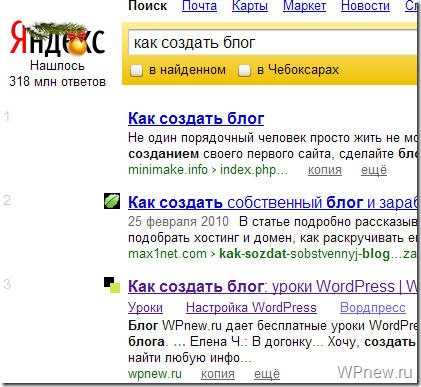Click the green leaf favicon of max1net result
421x387 pixels.
112,201
